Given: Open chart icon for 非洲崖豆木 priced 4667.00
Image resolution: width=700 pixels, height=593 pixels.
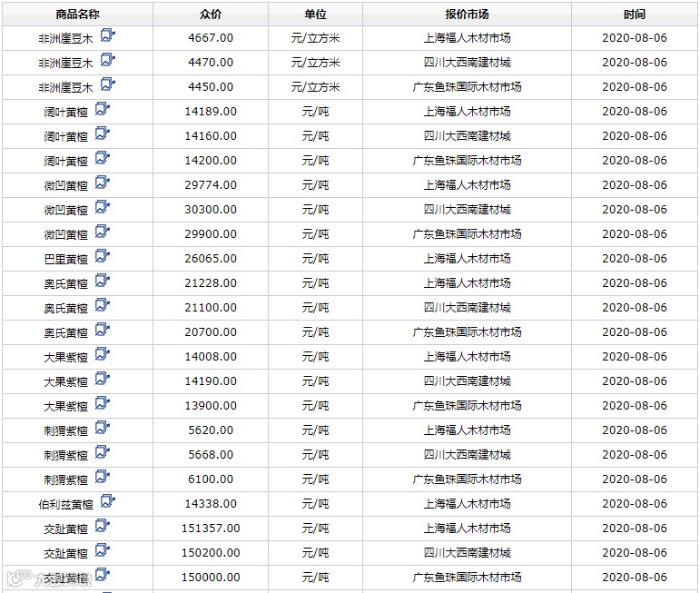Looking at the screenshot, I should coord(108,35).
